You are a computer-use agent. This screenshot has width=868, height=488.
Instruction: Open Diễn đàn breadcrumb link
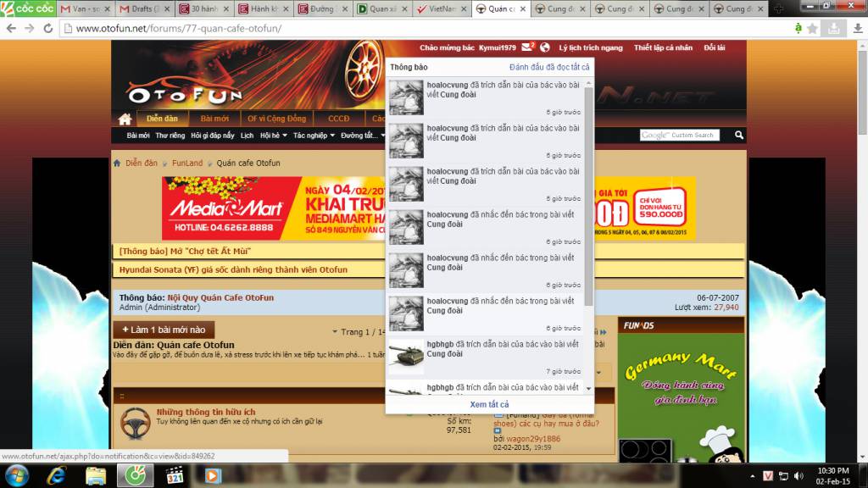coord(142,164)
